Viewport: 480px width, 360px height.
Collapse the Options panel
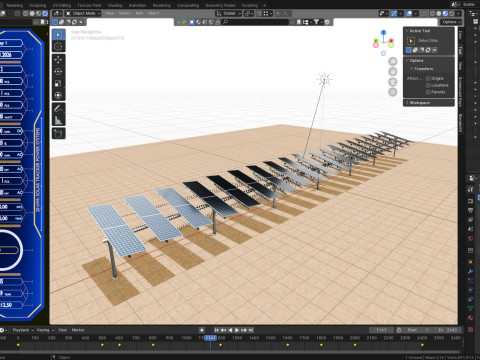(407, 61)
